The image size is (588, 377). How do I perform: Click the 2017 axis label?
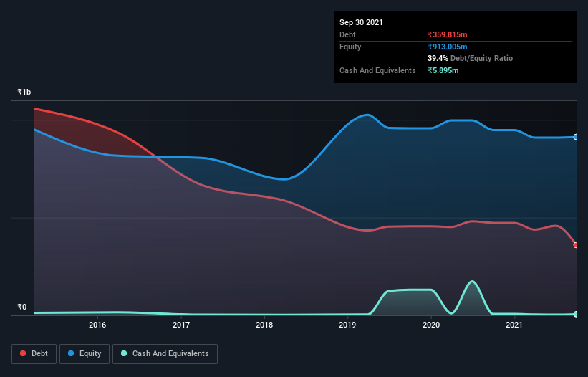point(181,325)
